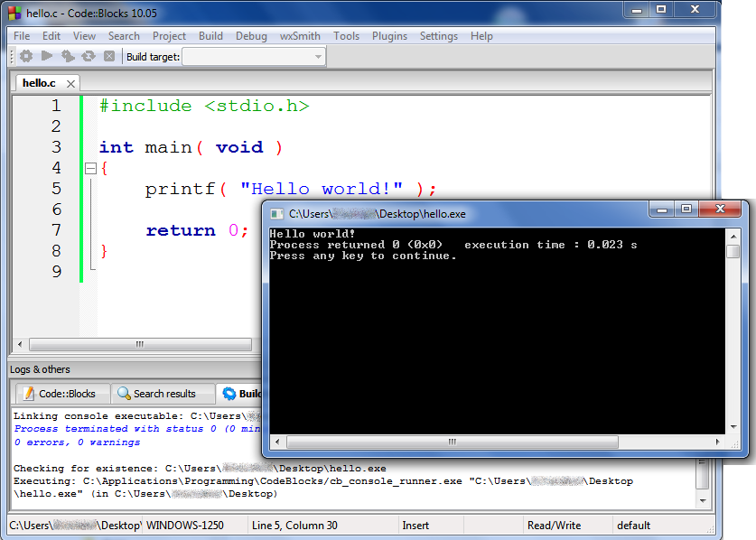756x540 pixels.
Task: Expand the Build target combo box list
Action: (318, 56)
